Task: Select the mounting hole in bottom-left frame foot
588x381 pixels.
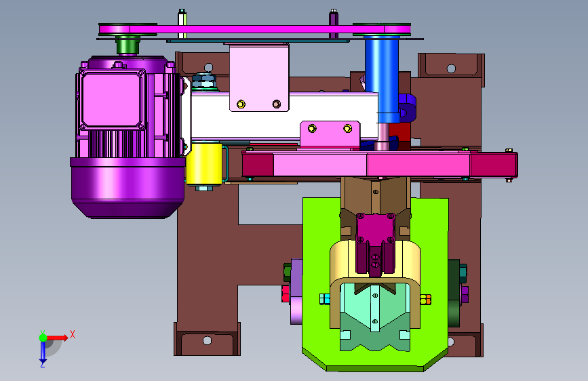Action: point(207,340)
